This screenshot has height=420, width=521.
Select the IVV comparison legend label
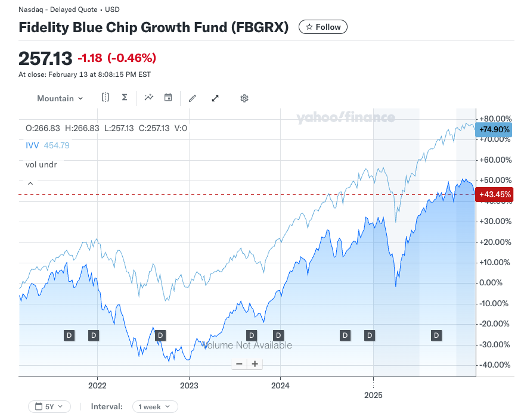coord(32,145)
